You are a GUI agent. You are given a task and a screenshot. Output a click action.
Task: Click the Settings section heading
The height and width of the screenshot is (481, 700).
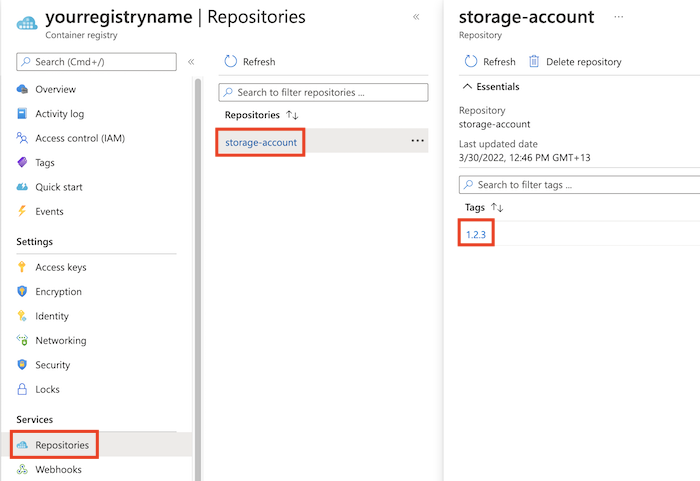[x=34, y=242]
